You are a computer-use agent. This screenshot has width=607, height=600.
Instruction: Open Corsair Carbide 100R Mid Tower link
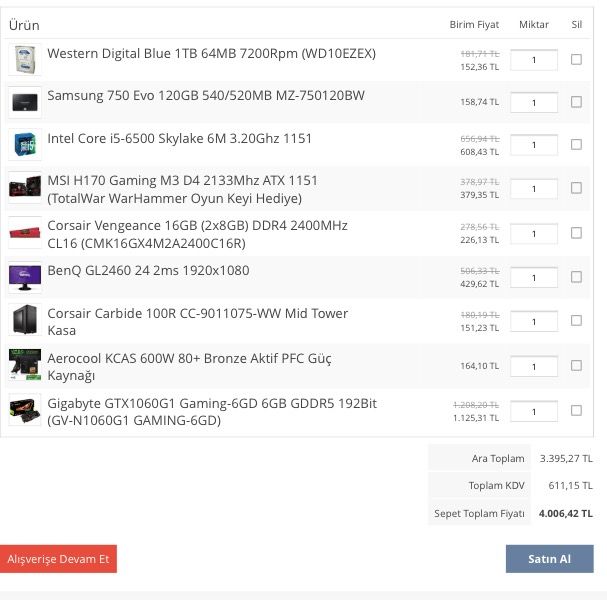197,322
